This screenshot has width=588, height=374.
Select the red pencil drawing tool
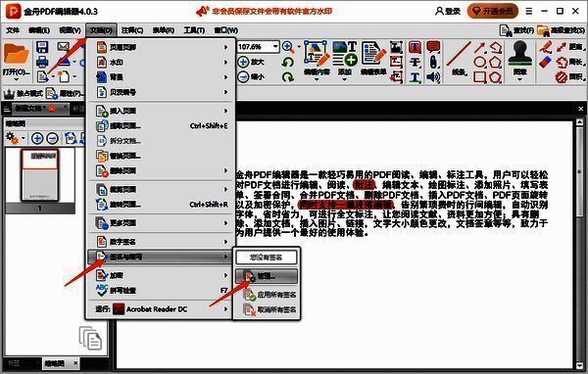pos(546,47)
